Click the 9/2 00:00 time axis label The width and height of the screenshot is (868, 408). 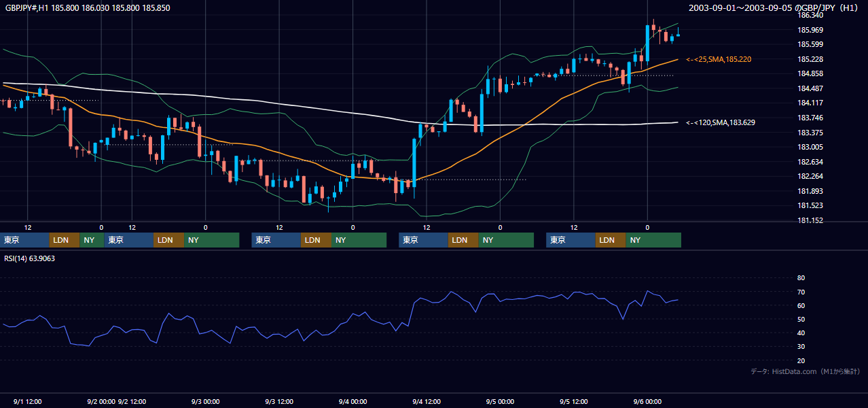pyautogui.click(x=101, y=402)
